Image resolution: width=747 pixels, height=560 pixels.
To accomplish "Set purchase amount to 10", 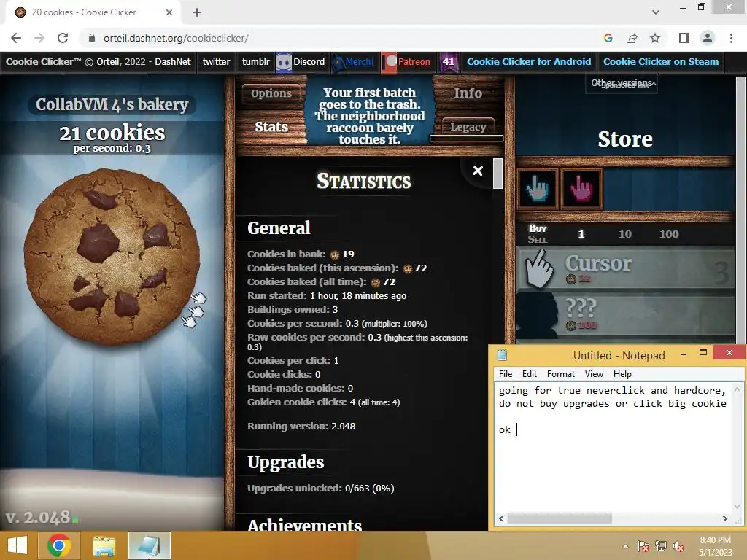I will (625, 234).
